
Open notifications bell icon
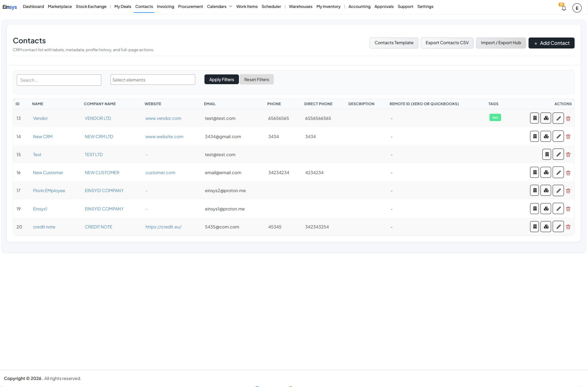564,8
